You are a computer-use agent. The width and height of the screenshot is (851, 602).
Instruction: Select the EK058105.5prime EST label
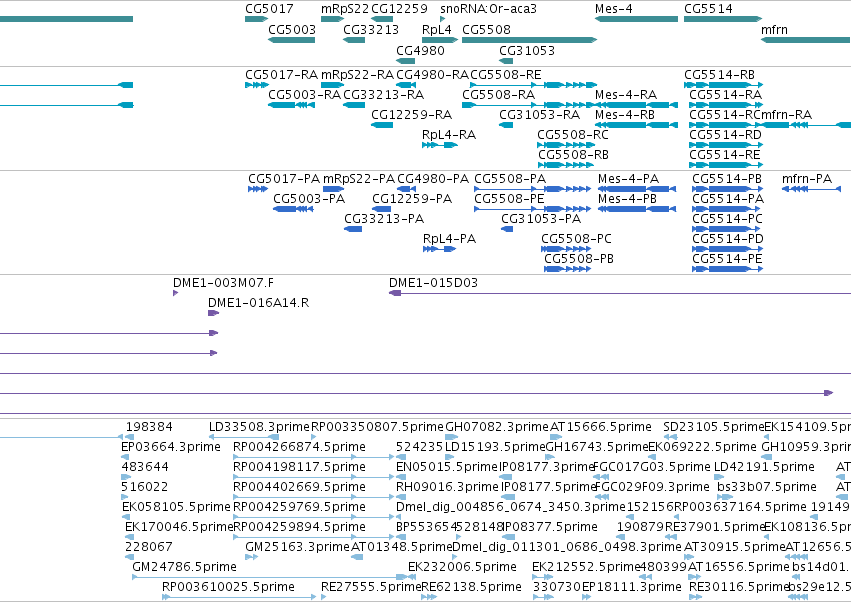coord(176,507)
